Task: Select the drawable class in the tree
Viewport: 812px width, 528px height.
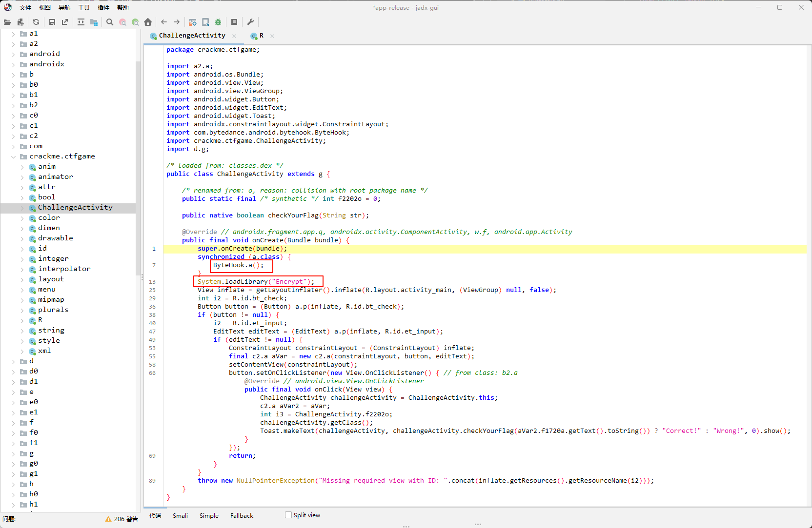Action: (x=56, y=238)
